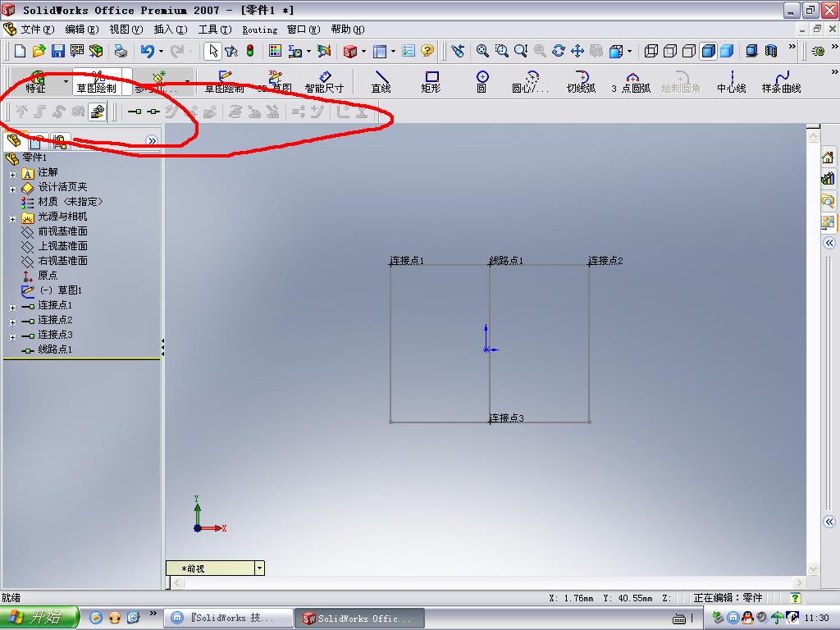The image size is (840, 630).
Task: Open Undo history dropdown arrow
Action: tap(161, 52)
